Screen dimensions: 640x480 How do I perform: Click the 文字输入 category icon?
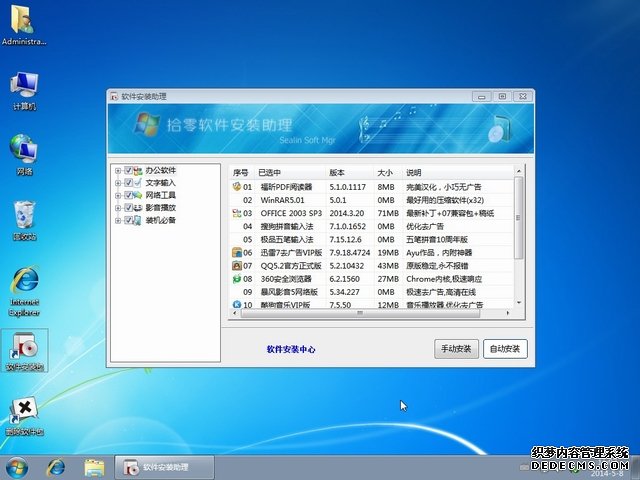point(138,183)
